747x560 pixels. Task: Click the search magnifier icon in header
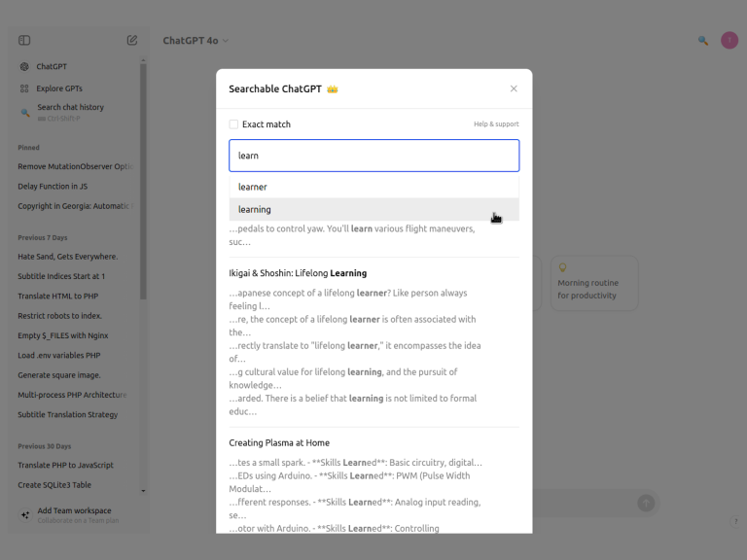[x=703, y=41]
